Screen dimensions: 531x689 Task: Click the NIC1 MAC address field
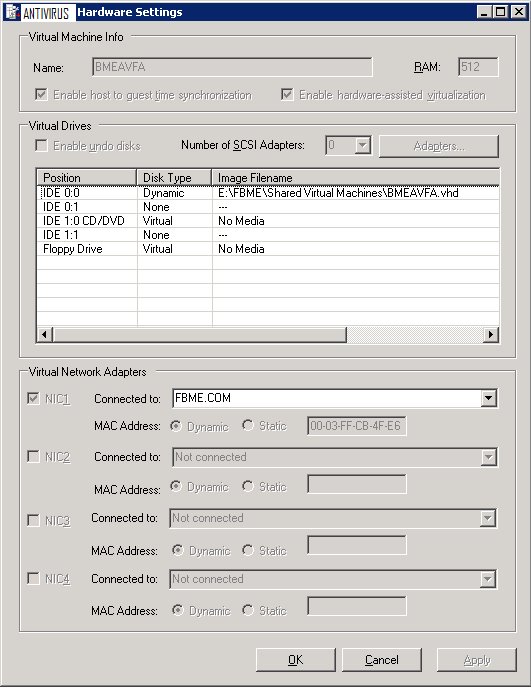pyautogui.click(x=356, y=426)
